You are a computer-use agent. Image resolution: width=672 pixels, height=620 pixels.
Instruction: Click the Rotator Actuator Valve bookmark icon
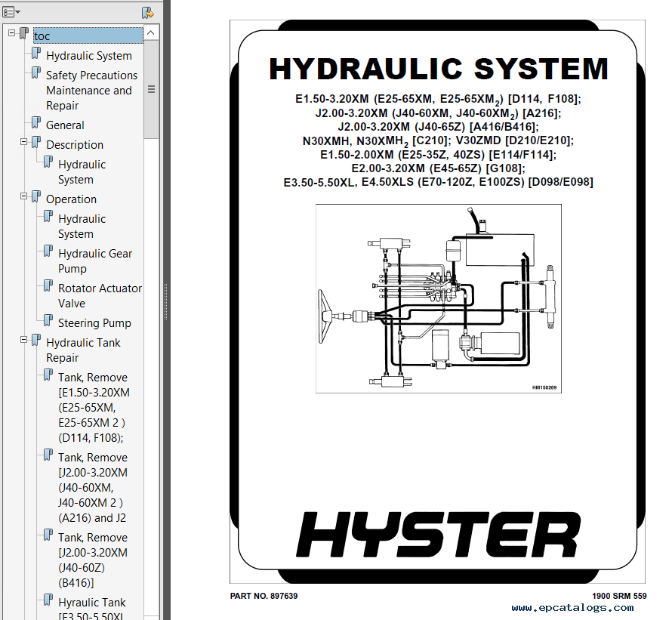[48, 285]
